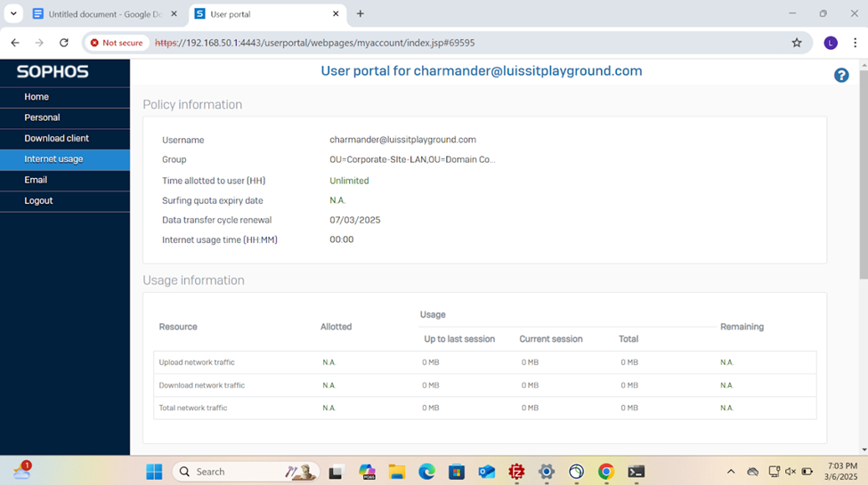Click the Download network traffic row label
Screen dimensions: 868x485
click(201, 385)
